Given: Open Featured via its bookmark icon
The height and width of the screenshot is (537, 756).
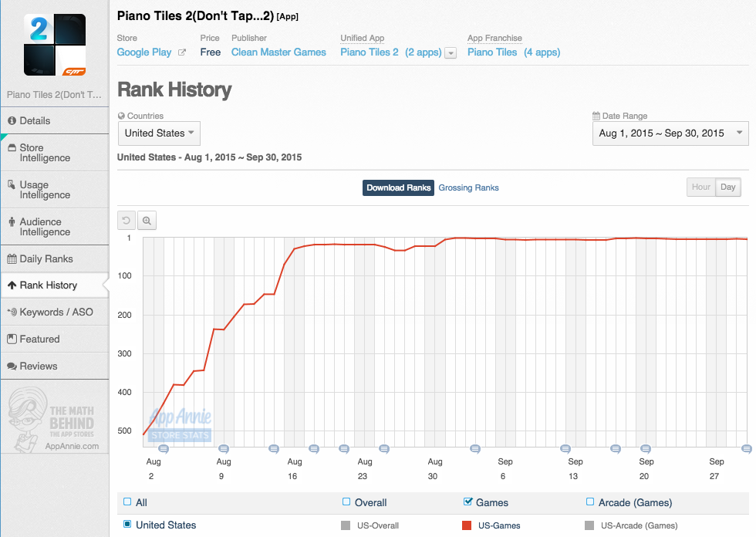Looking at the screenshot, I should point(12,339).
